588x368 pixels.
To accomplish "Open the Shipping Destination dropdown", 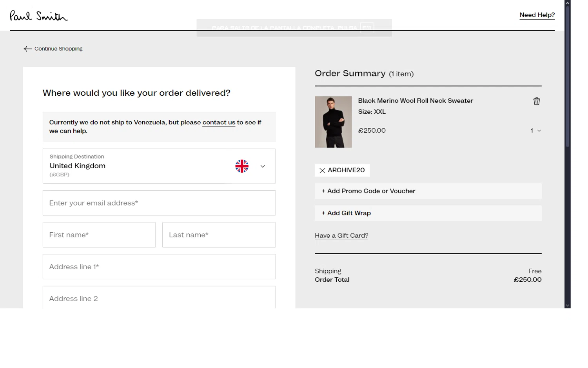I will click(x=263, y=166).
